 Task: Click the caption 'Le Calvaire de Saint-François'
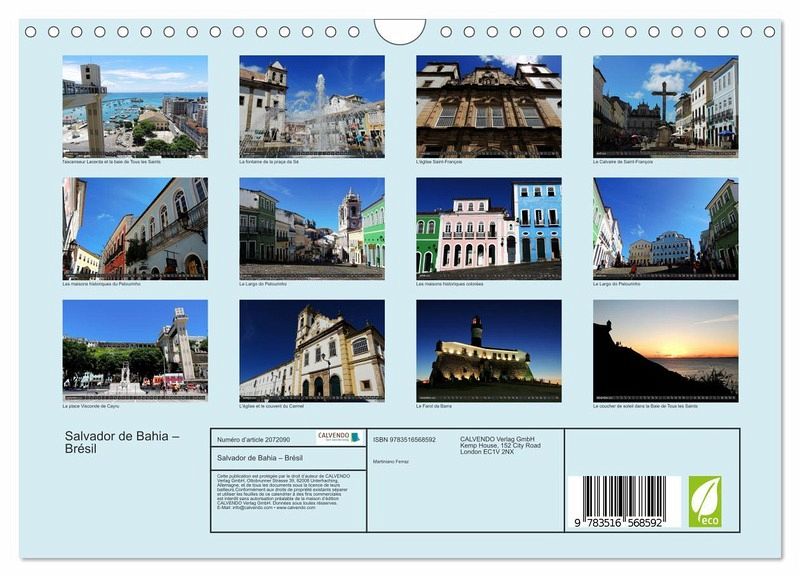point(623,162)
